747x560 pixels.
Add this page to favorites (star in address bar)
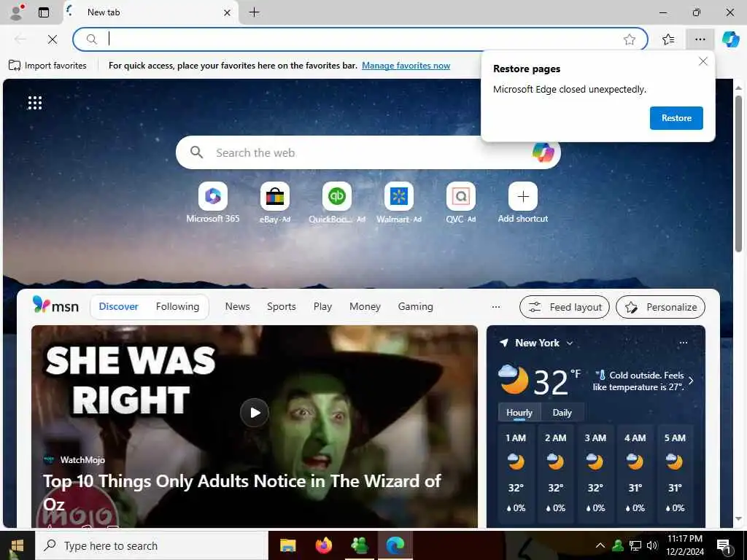[x=630, y=39]
